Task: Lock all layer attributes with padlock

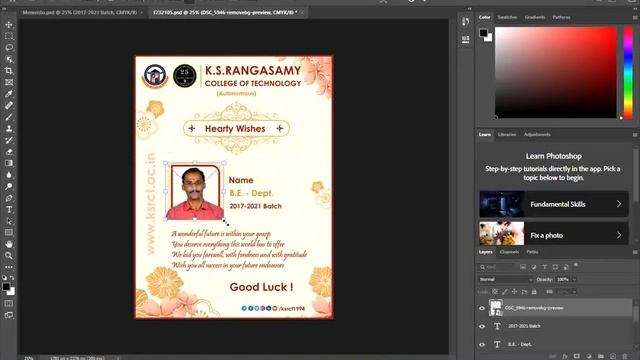Action: (534, 292)
